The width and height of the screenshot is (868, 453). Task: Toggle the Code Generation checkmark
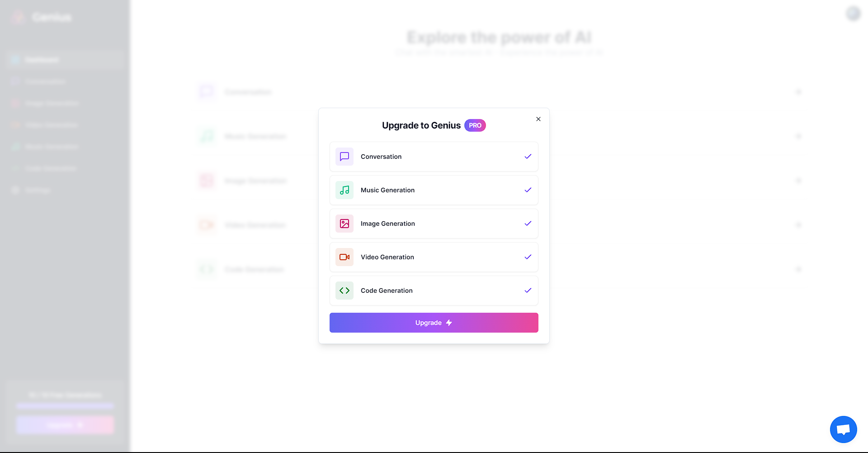click(x=528, y=291)
